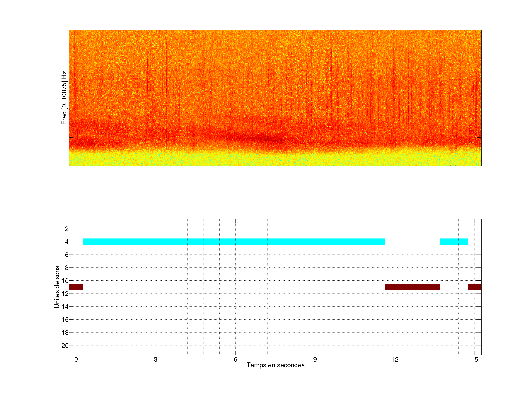The image size is (532, 399).
Task: Click the 'Temps en secondes' axis label
Action: click(275, 365)
